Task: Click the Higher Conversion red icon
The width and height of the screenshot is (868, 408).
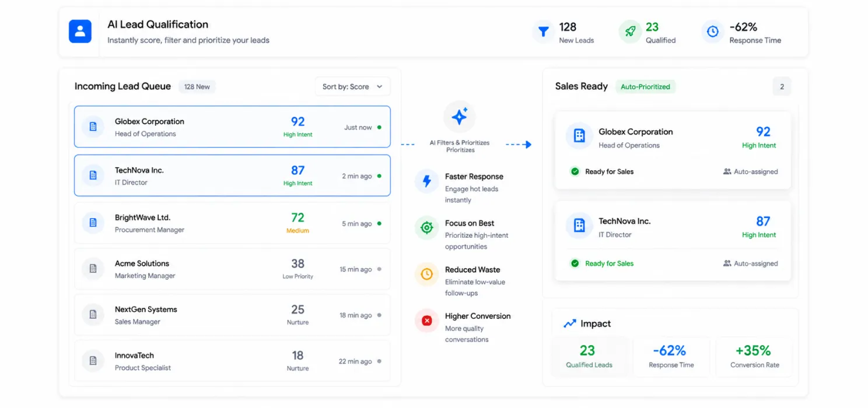Action: [x=426, y=321]
